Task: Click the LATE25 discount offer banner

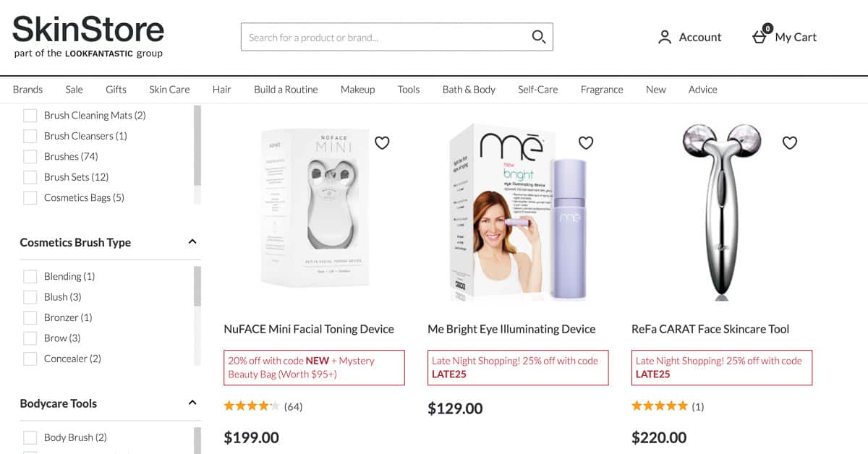Action: point(518,367)
